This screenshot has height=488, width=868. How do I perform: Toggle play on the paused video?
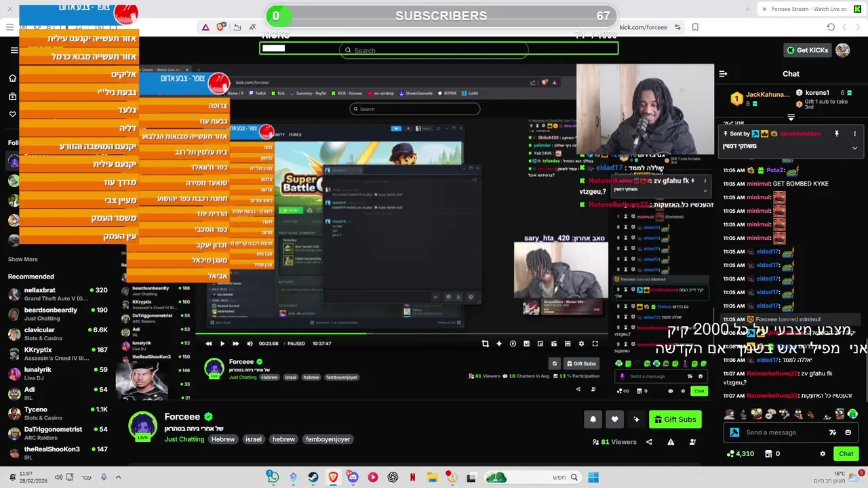[222, 344]
